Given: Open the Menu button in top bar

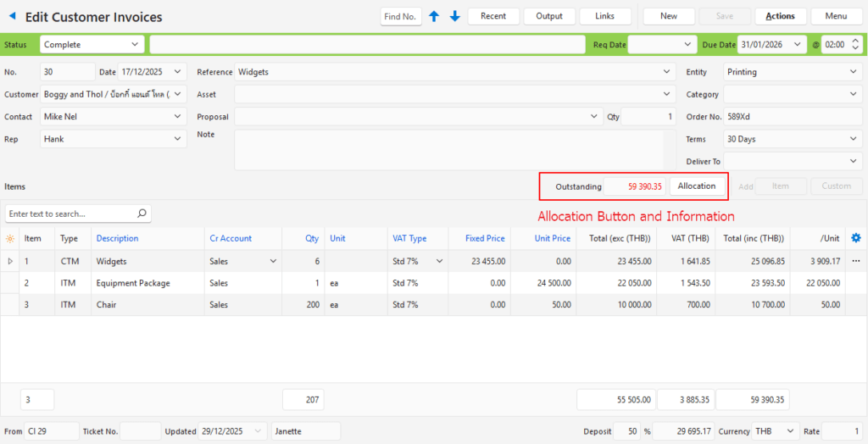Looking at the screenshot, I should (836, 16).
